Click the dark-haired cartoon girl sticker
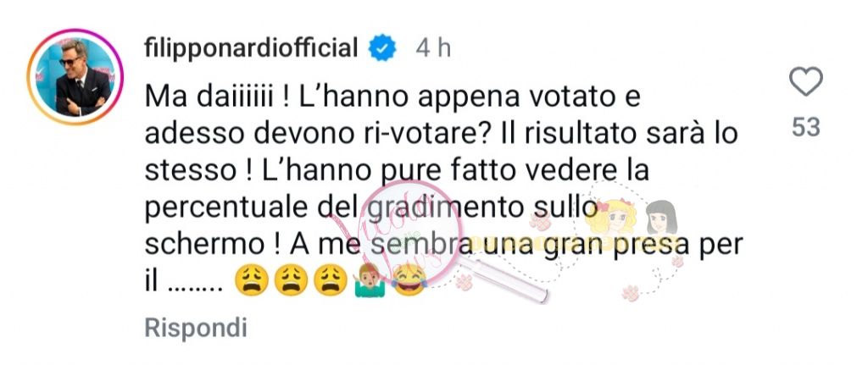This screenshot has width=868, height=365. (661, 218)
